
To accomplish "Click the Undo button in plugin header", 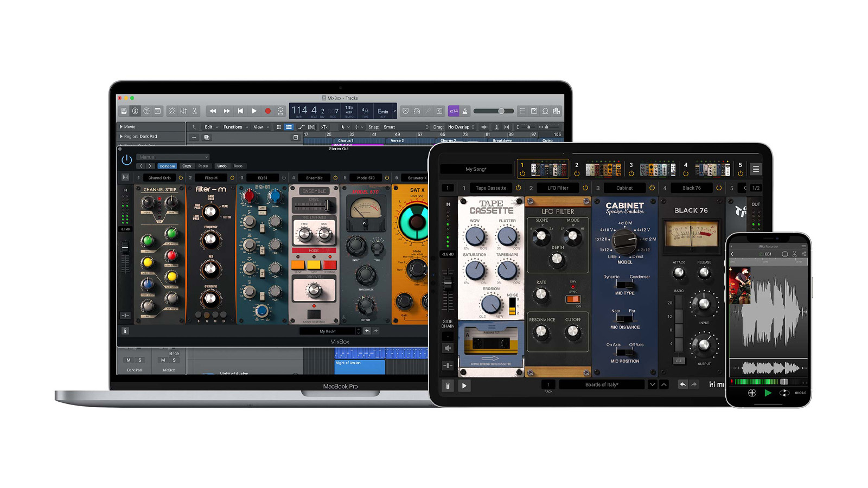I will click(222, 166).
